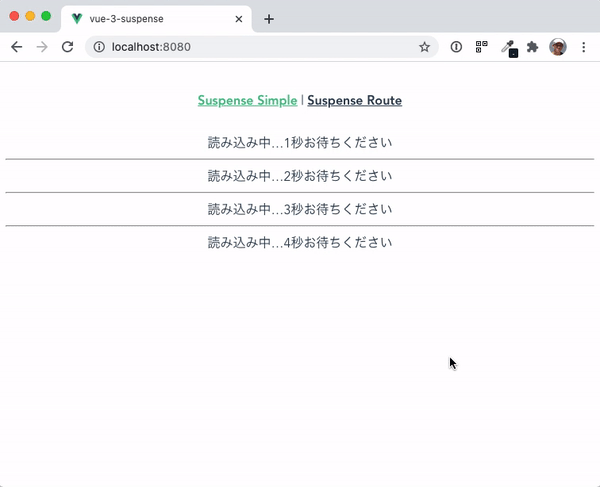Click the forward navigation arrow
The width and height of the screenshot is (600, 487).
42,47
